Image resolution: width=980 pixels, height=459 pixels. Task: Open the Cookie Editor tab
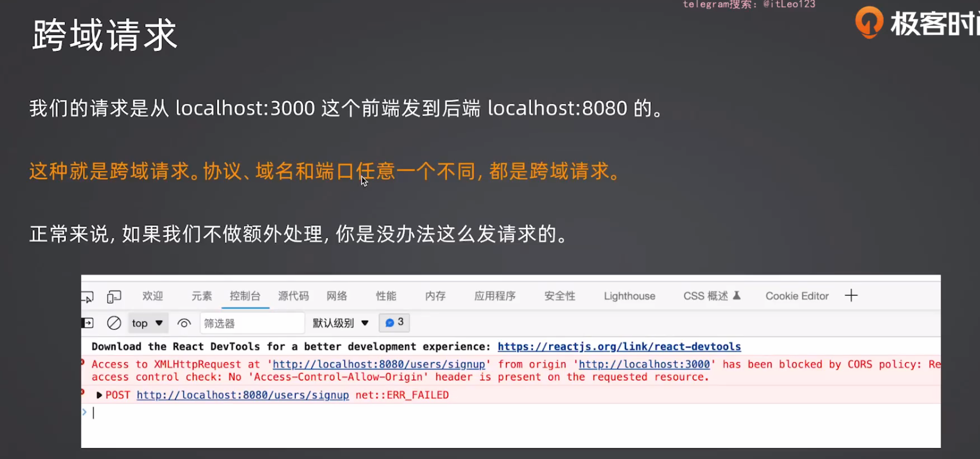pos(797,296)
